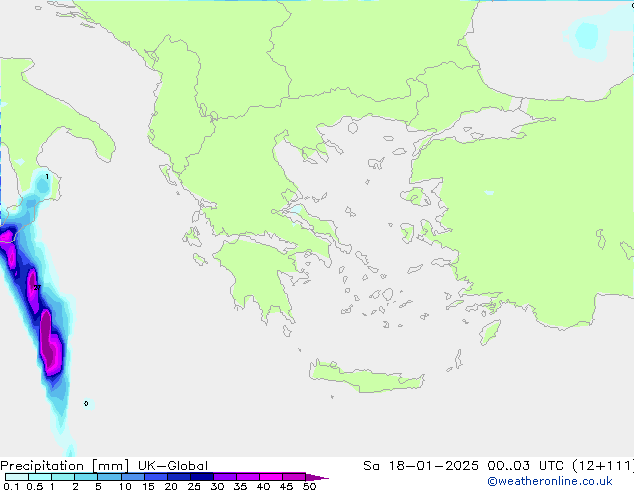This screenshot has height=490, width=634.
Task: Choose the 20–25 mm legend color box
Action: pos(179,477)
